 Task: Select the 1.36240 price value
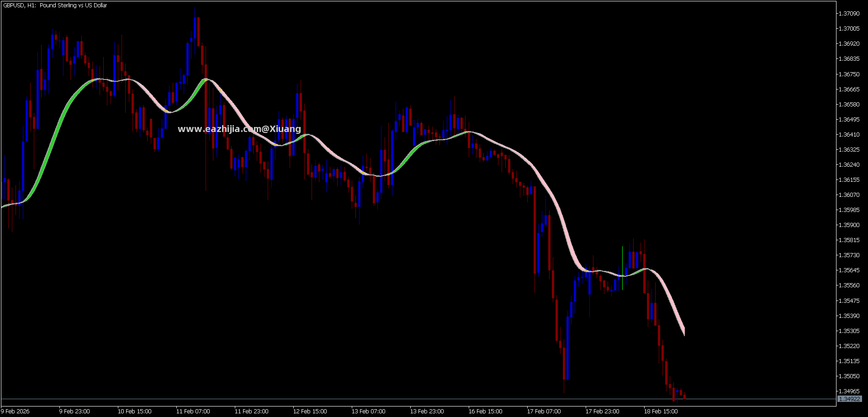point(849,165)
